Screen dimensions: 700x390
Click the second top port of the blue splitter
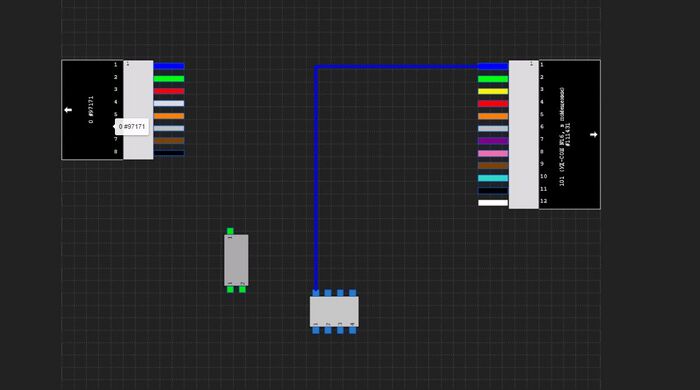point(328,293)
